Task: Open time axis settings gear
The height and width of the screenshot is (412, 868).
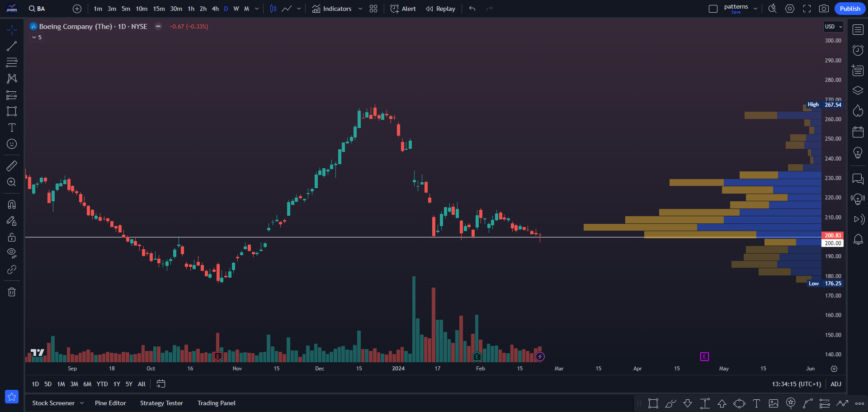Action: 834,369
